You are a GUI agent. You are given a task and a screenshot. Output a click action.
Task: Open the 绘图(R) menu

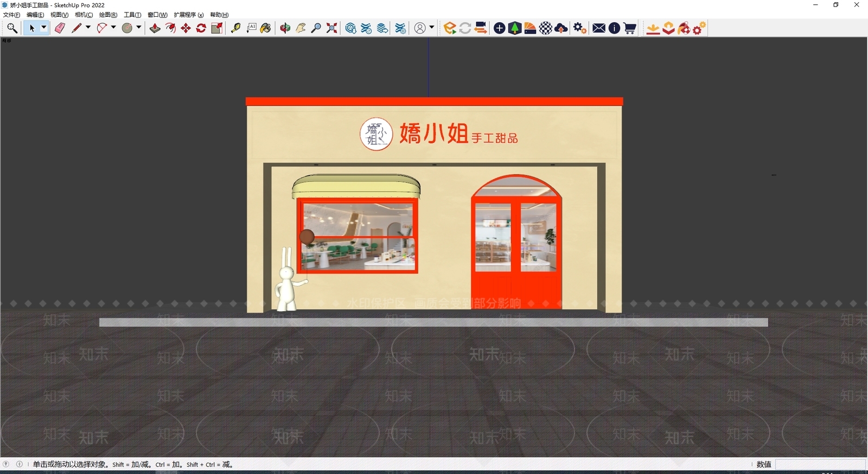(108, 15)
